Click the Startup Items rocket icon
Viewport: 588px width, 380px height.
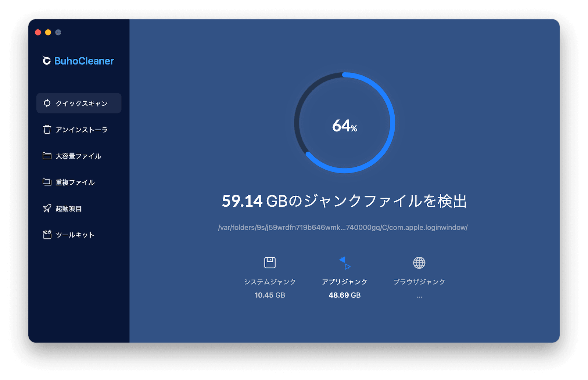pyautogui.click(x=47, y=209)
